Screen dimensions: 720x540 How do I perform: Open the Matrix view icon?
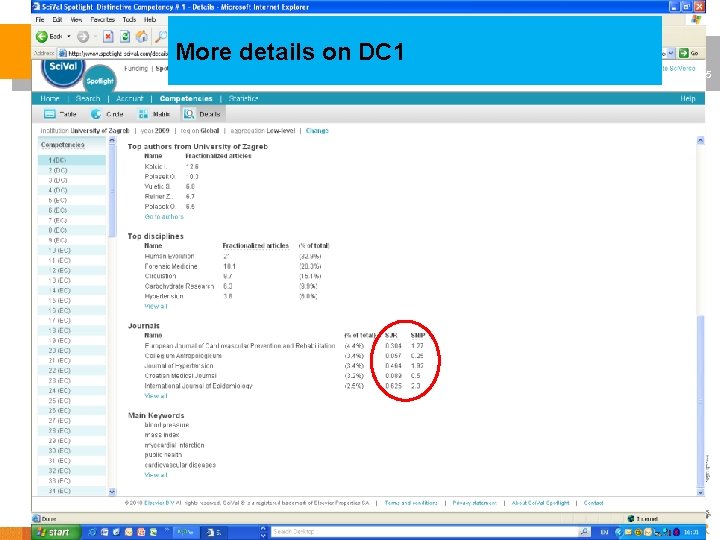pyautogui.click(x=143, y=114)
